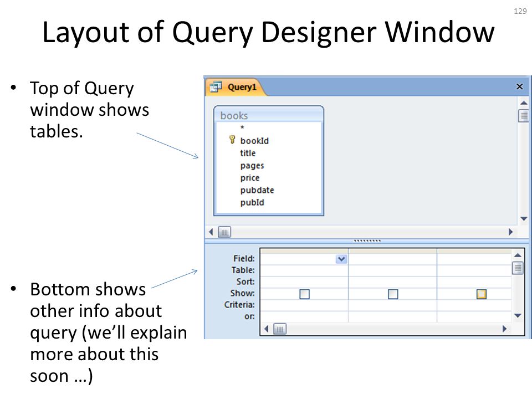Click the or: row label
This screenshot has width=532, height=399.
[249, 316]
